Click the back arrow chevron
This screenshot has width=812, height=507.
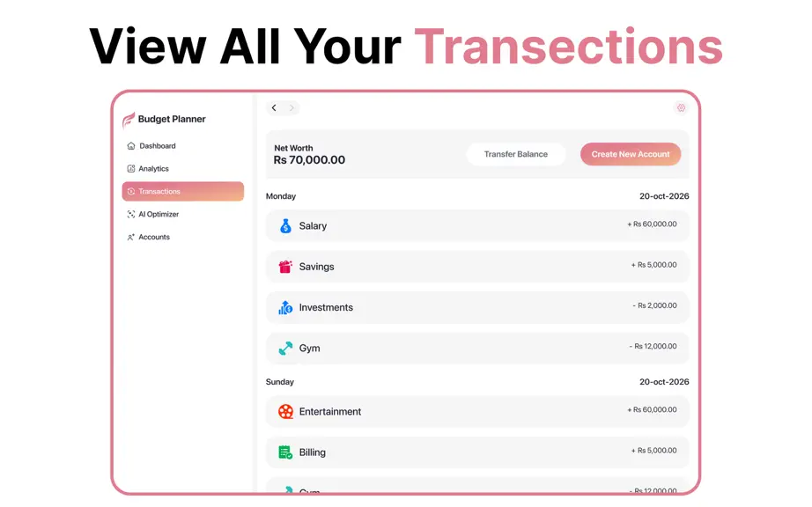click(274, 107)
